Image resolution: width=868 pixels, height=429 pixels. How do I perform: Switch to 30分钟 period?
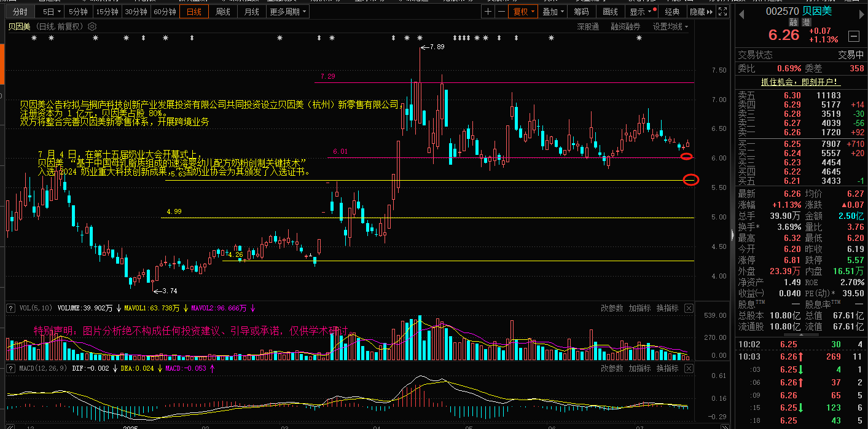pos(136,12)
